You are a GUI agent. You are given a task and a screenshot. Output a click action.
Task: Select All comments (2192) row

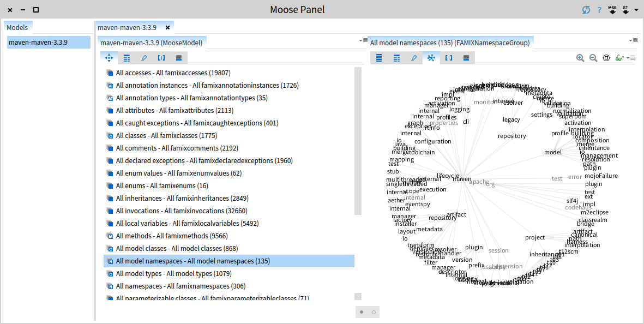tap(229, 148)
